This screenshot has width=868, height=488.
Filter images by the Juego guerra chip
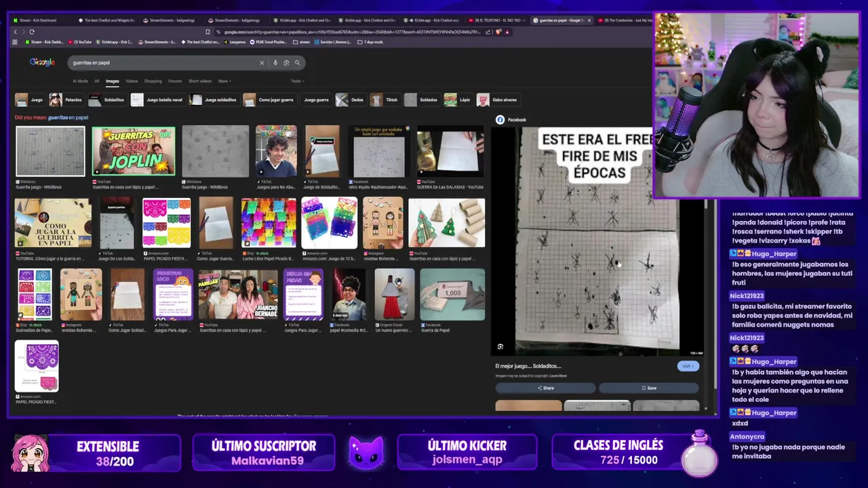tap(315, 100)
